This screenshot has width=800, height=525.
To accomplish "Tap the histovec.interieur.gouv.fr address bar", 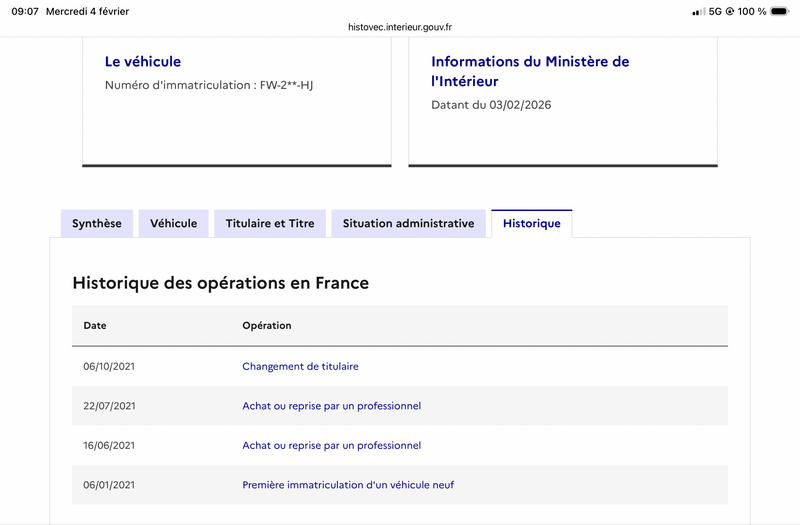I will point(400,28).
